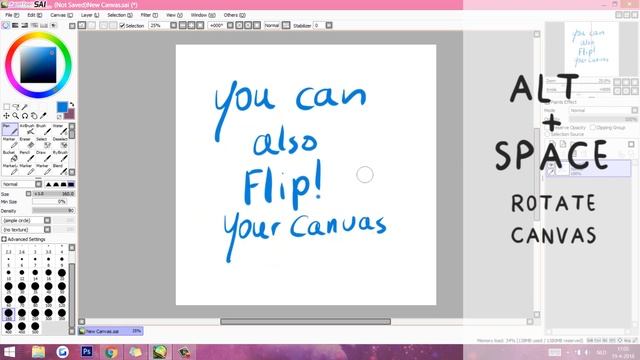The height and width of the screenshot is (360, 640).
Task: Pick the Deselect pen tool
Action: coord(60,143)
